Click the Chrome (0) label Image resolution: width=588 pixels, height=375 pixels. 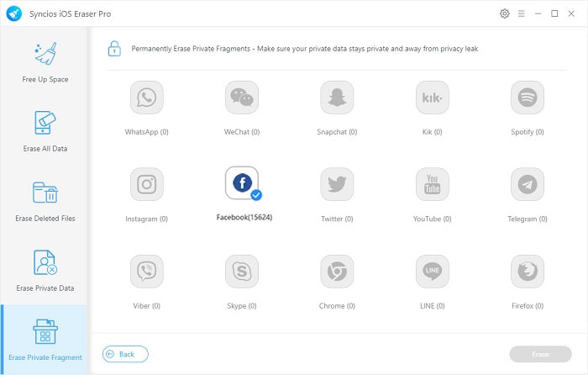click(337, 306)
